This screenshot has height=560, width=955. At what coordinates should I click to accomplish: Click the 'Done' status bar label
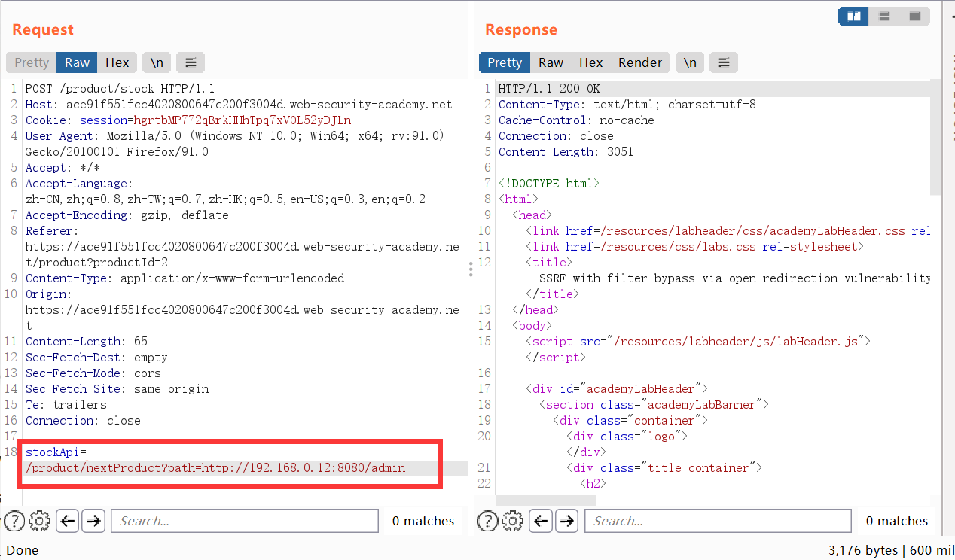coord(23,550)
